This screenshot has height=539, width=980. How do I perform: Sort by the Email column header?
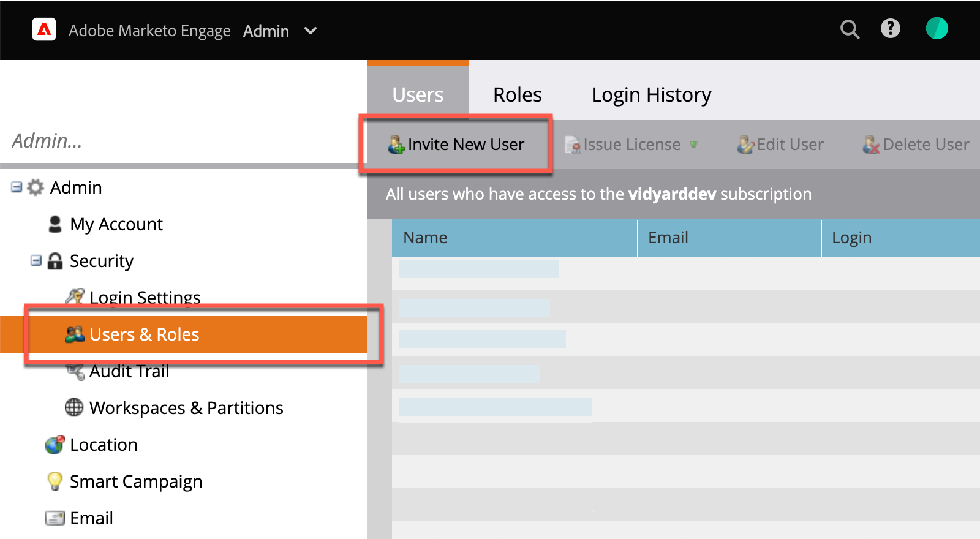tap(729, 238)
